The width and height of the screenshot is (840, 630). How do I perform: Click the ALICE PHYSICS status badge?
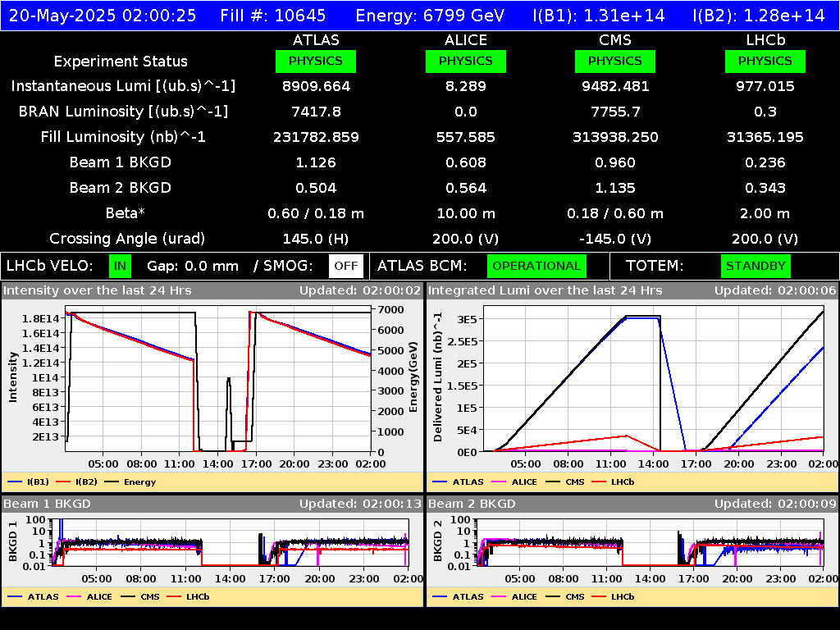click(x=466, y=61)
